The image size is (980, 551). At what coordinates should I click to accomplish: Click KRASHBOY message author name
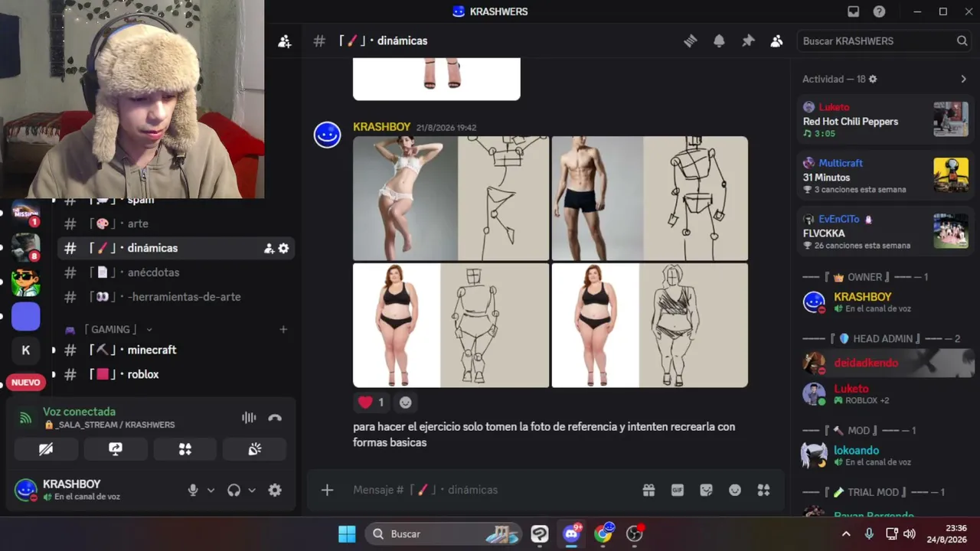coord(381,127)
